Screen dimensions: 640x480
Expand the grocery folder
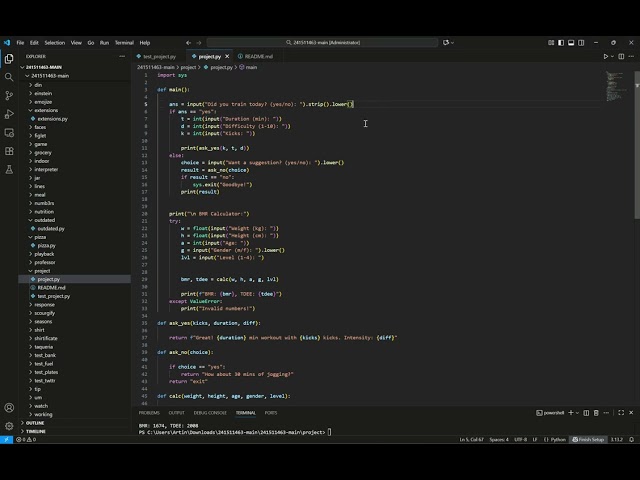point(43,153)
